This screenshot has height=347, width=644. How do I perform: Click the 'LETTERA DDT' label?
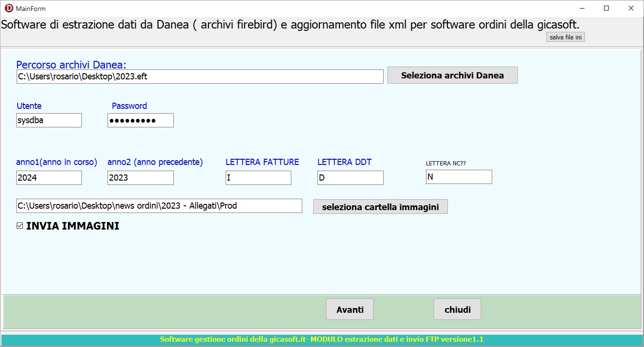345,162
